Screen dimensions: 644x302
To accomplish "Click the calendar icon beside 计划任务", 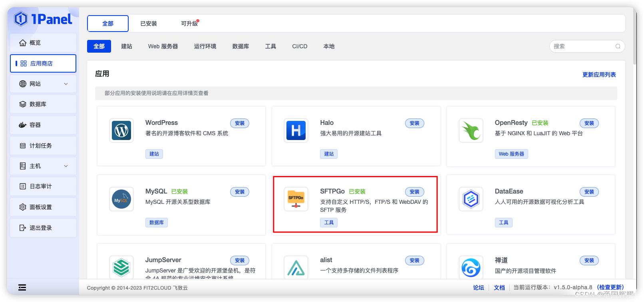I will 23,146.
